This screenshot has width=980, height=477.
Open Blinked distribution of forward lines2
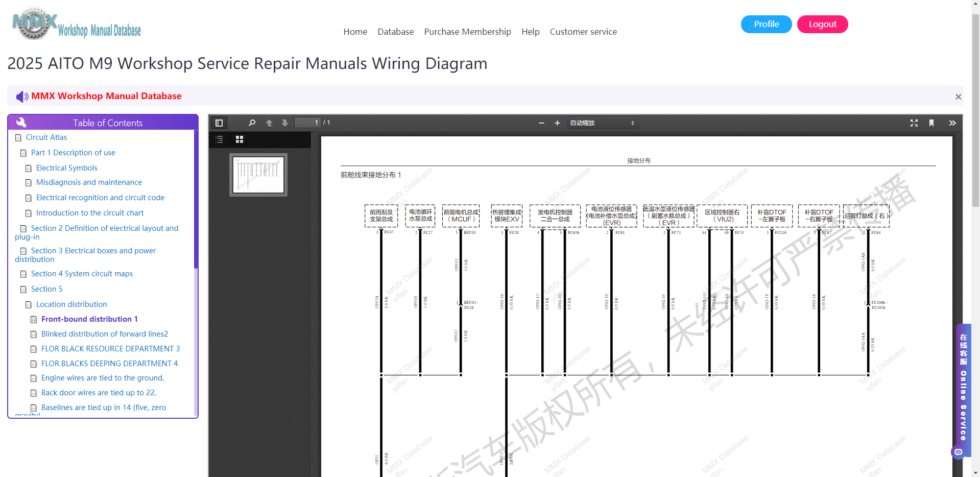click(x=105, y=334)
